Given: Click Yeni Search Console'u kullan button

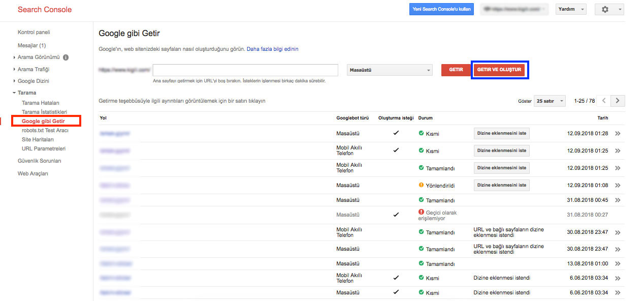Looking at the screenshot, I should click(442, 9).
